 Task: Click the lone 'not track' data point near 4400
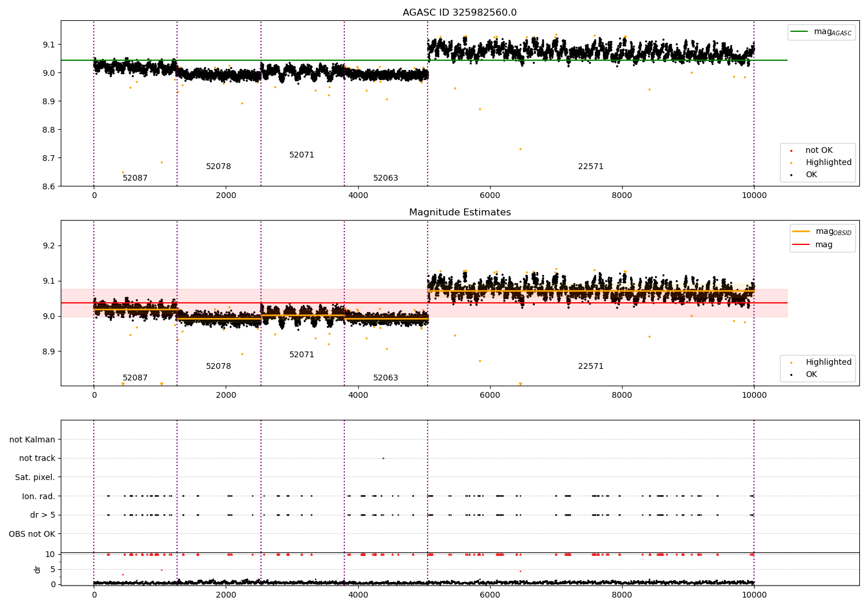(383, 459)
